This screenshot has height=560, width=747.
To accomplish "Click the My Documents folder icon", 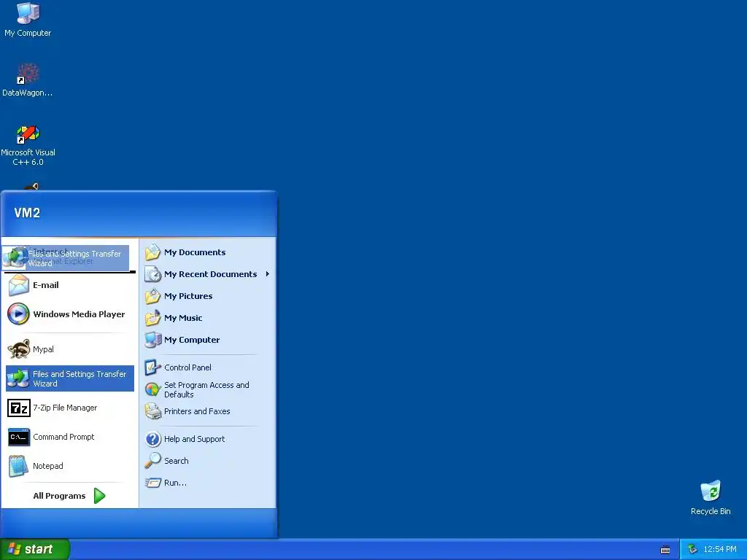I will click(153, 252).
